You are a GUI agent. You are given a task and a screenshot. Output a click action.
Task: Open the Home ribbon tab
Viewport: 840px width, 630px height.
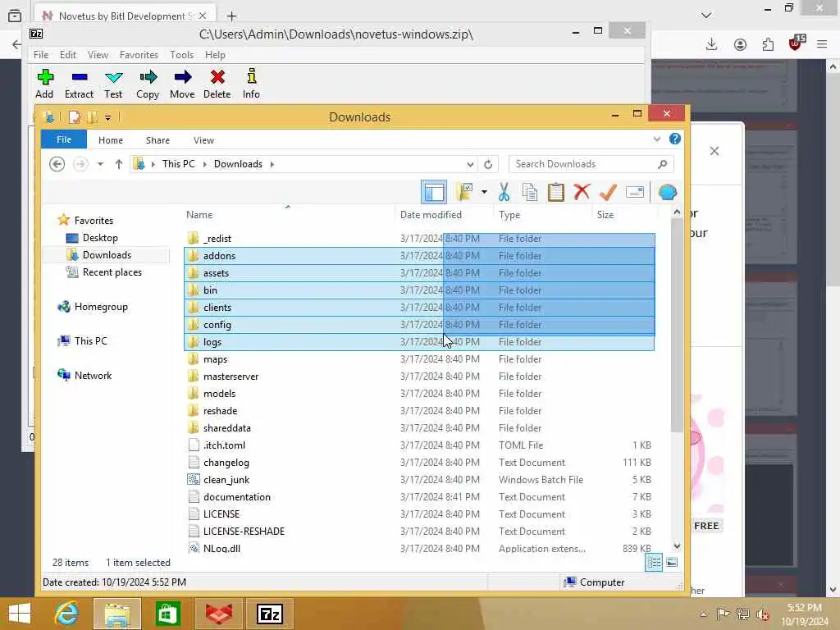pyautogui.click(x=111, y=139)
